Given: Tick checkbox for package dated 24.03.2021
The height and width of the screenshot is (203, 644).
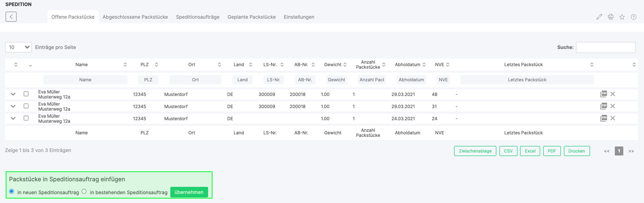Looking at the screenshot, I should pos(26,118).
